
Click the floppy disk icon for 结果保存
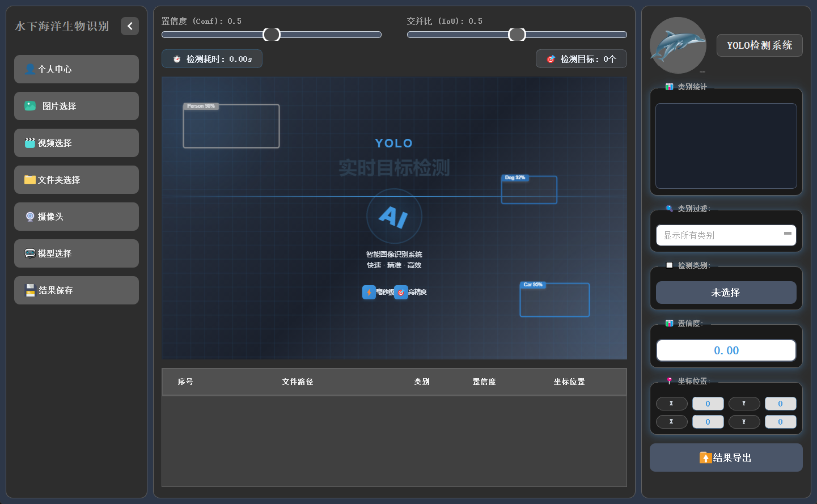click(x=30, y=290)
